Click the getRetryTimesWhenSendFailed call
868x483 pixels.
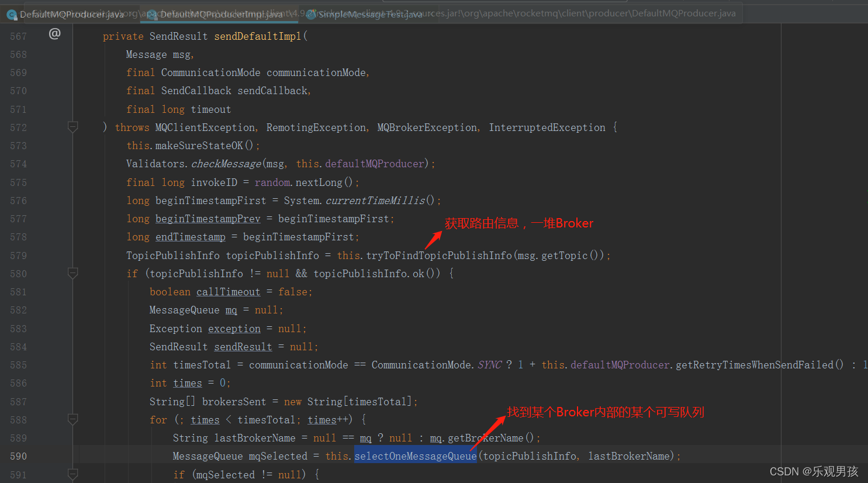755,365
